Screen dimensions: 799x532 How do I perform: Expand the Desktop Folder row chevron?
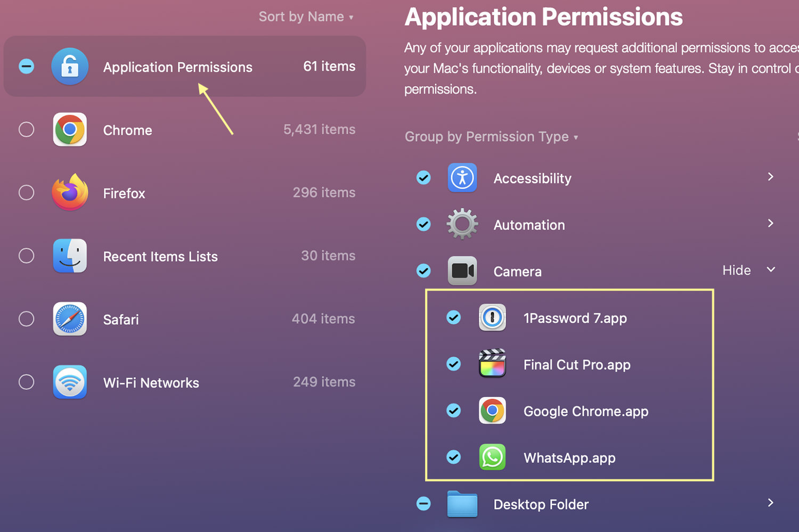coord(770,503)
